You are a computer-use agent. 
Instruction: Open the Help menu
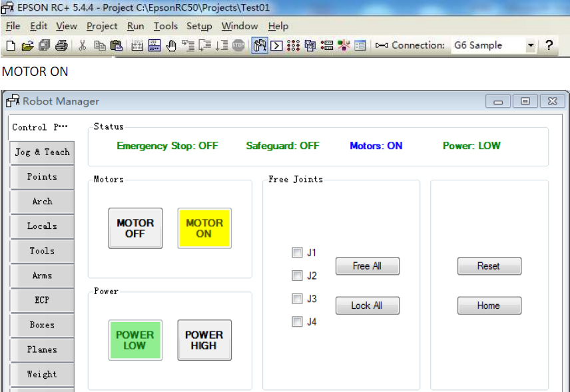click(278, 26)
